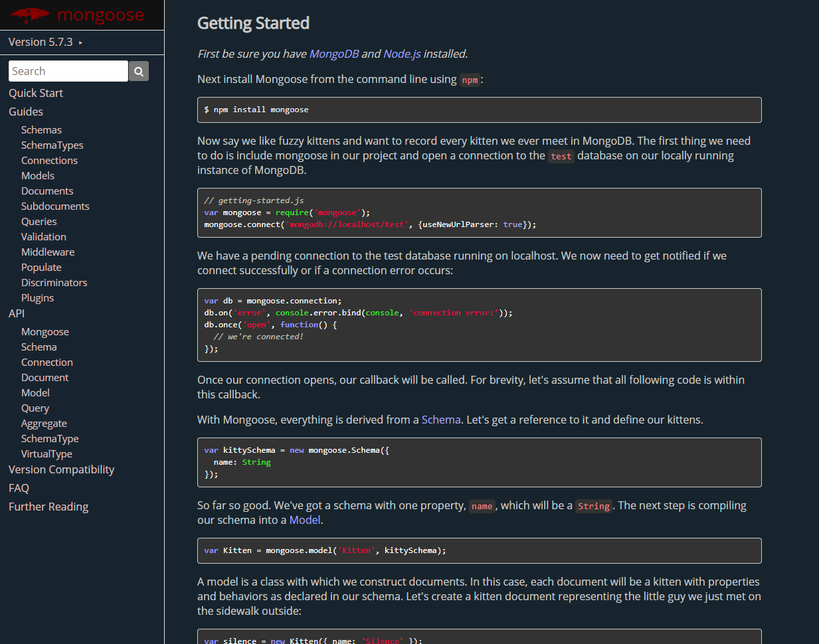Click the inline 'npm' code tag
Screen dimensions: 819x644
(470, 80)
